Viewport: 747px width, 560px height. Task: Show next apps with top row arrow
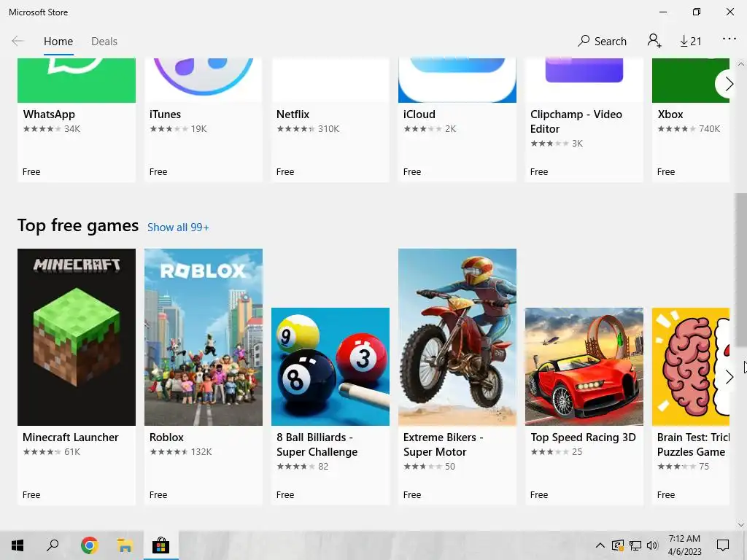pos(728,84)
